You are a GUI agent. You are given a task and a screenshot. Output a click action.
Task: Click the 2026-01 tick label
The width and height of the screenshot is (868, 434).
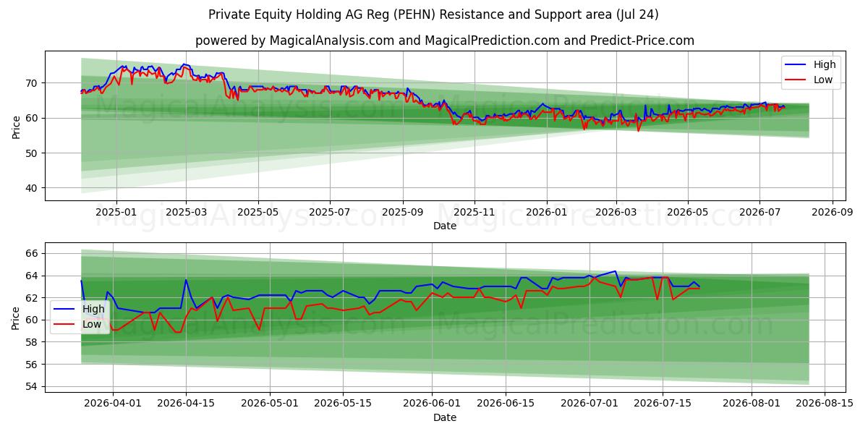coord(546,212)
